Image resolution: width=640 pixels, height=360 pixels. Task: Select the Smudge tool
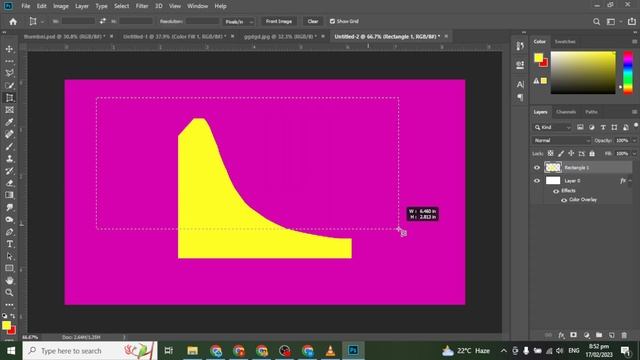click(9, 207)
